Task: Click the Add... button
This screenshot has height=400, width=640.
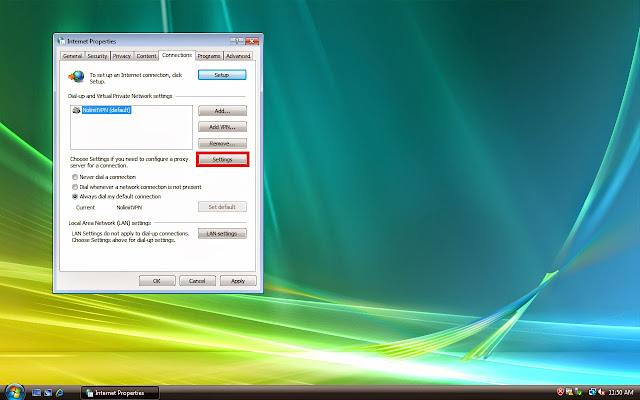Action: tap(222, 111)
